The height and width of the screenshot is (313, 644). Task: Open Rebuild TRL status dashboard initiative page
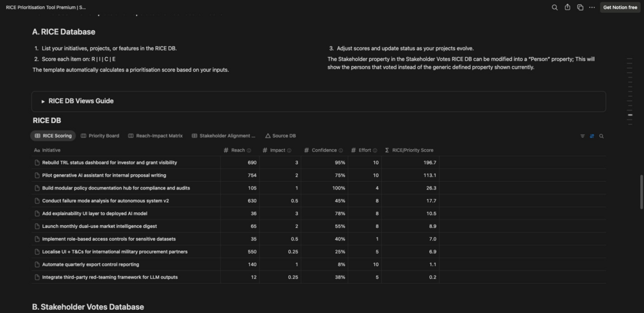(110, 163)
